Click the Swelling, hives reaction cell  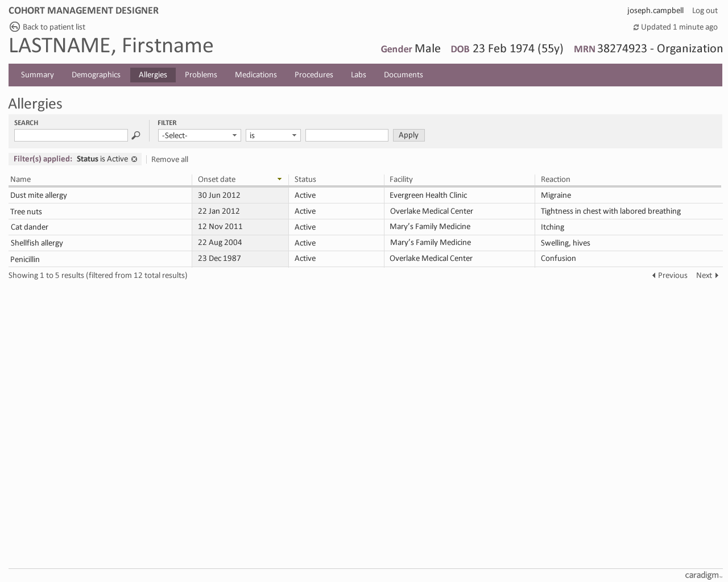[x=565, y=243]
